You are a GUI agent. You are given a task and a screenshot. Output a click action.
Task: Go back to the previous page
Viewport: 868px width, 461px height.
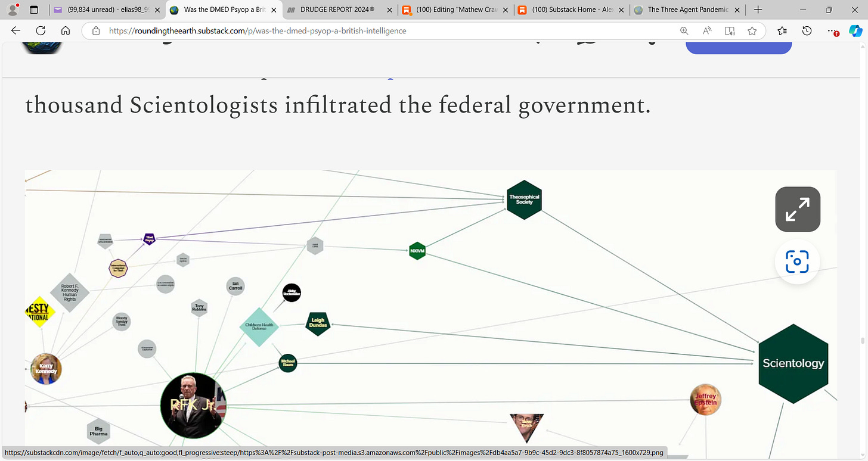click(16, 31)
